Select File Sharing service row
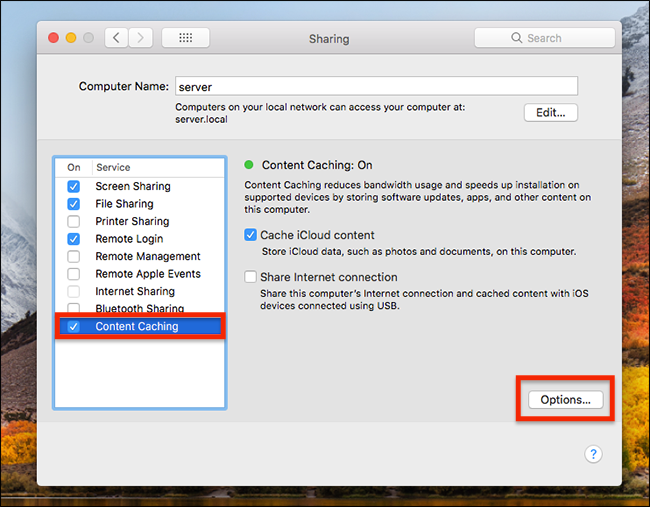 coord(140,204)
